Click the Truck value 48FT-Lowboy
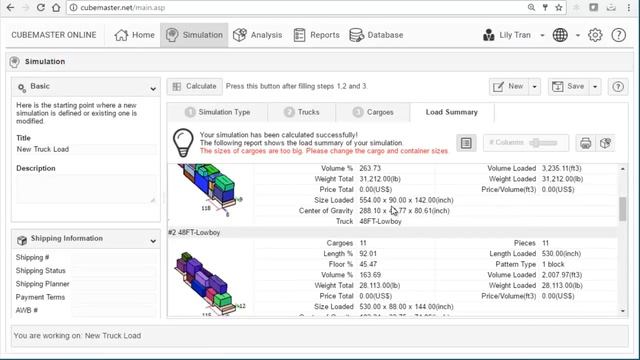This screenshot has height=360, width=640. pos(380,221)
